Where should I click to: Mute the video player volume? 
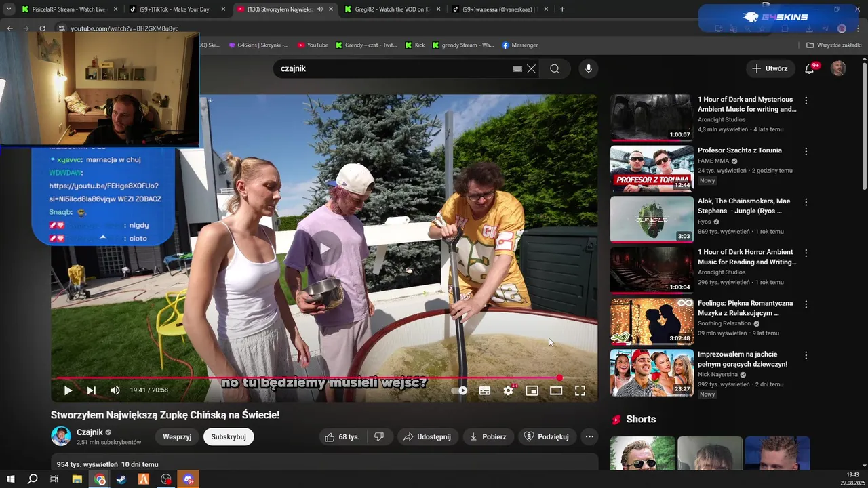(x=115, y=390)
